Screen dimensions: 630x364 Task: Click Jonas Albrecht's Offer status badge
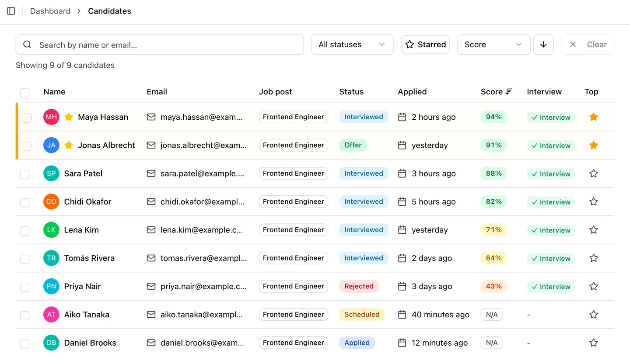(353, 145)
